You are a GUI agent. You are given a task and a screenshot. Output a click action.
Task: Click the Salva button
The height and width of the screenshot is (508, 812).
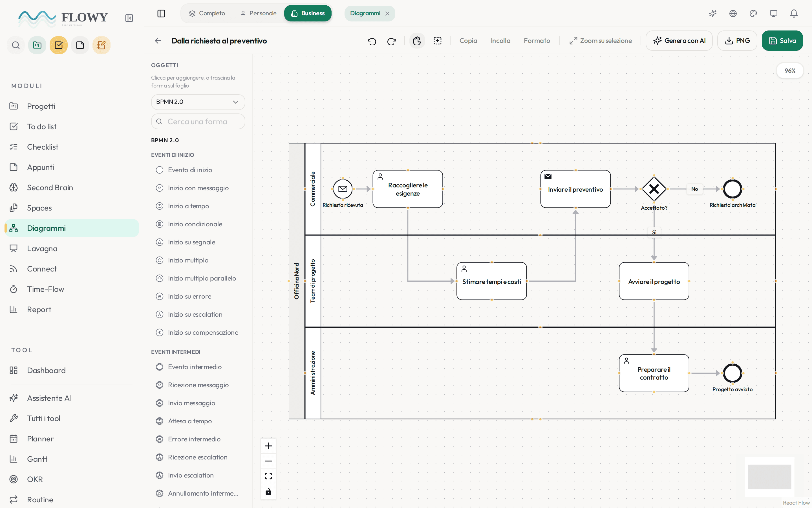click(x=782, y=41)
